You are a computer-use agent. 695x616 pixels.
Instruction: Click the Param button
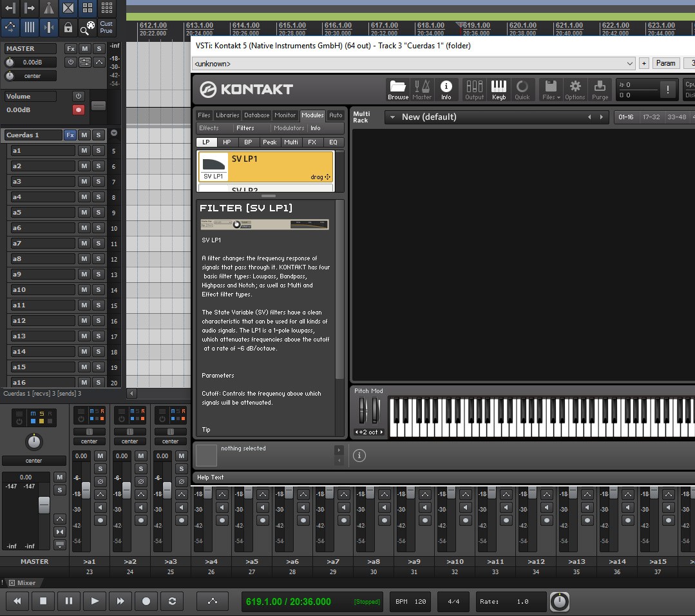[x=665, y=63]
